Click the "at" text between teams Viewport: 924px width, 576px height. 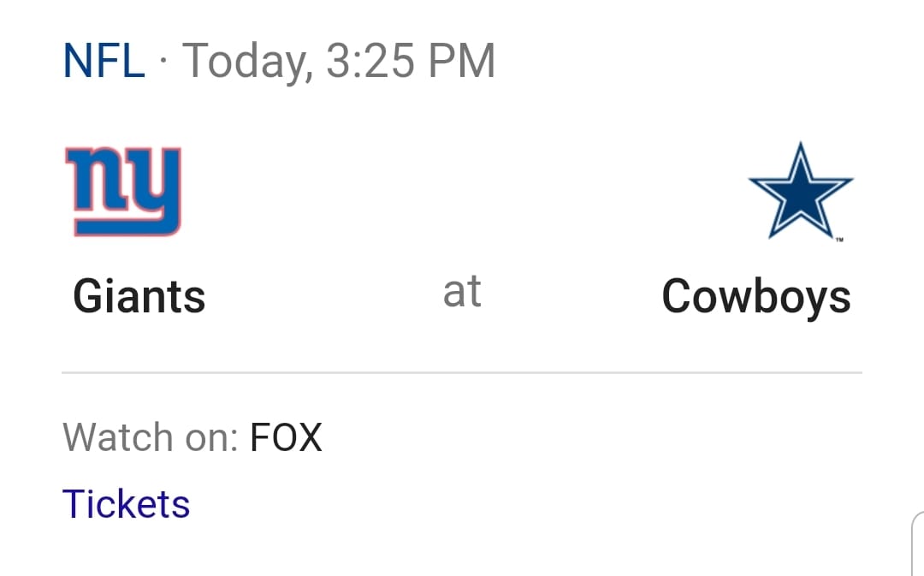[x=462, y=292]
